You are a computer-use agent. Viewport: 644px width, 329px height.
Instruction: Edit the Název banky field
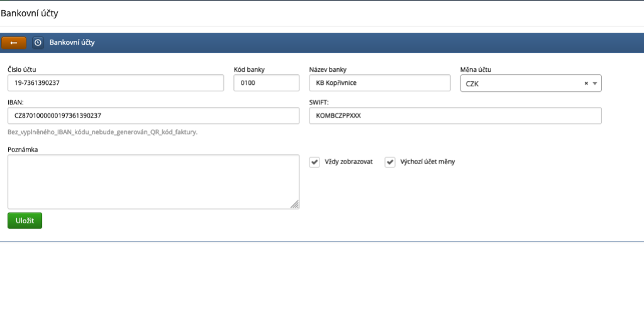(379, 83)
